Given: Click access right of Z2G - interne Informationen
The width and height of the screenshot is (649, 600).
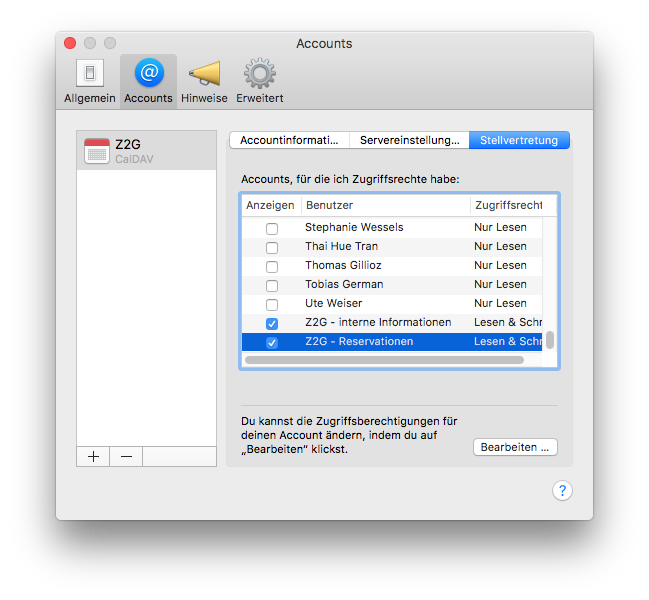Looking at the screenshot, I should pyautogui.click(x=508, y=322).
